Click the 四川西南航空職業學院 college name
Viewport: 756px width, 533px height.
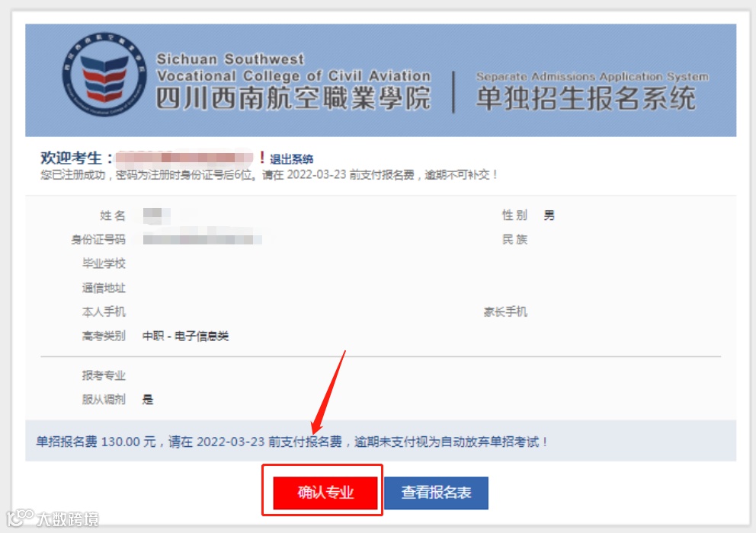[x=293, y=97]
